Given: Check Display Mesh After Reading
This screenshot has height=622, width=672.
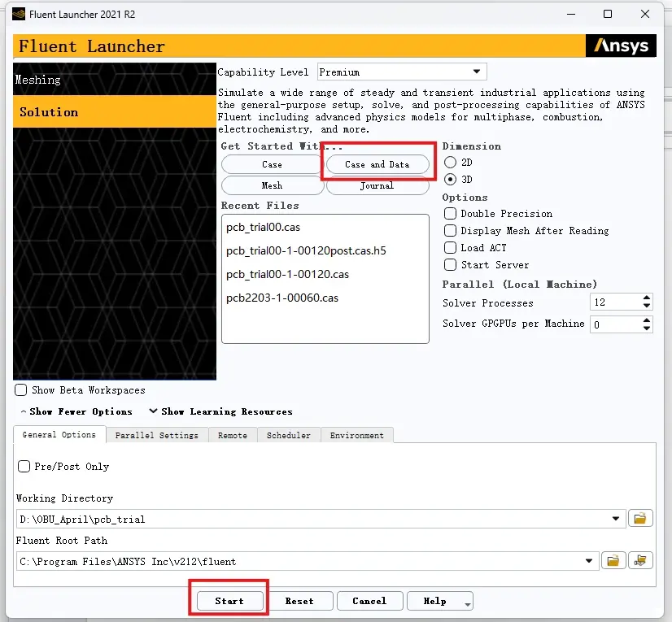Looking at the screenshot, I should tap(450, 230).
